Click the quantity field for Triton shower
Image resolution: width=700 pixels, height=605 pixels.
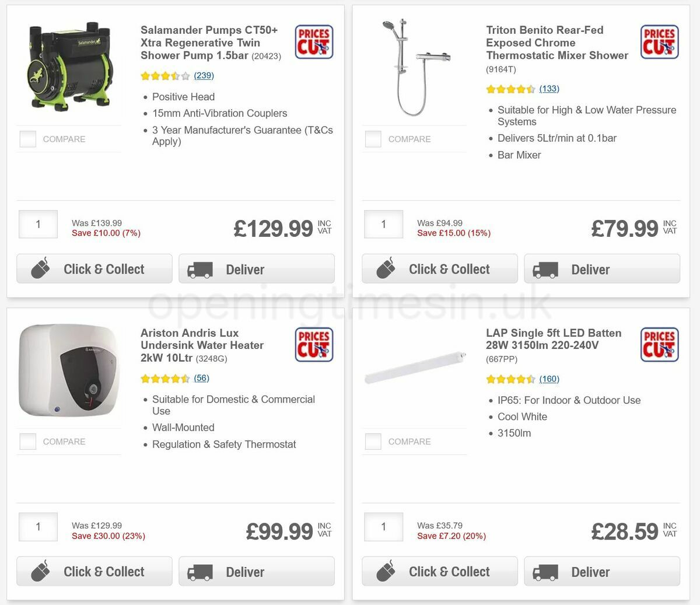(x=383, y=224)
